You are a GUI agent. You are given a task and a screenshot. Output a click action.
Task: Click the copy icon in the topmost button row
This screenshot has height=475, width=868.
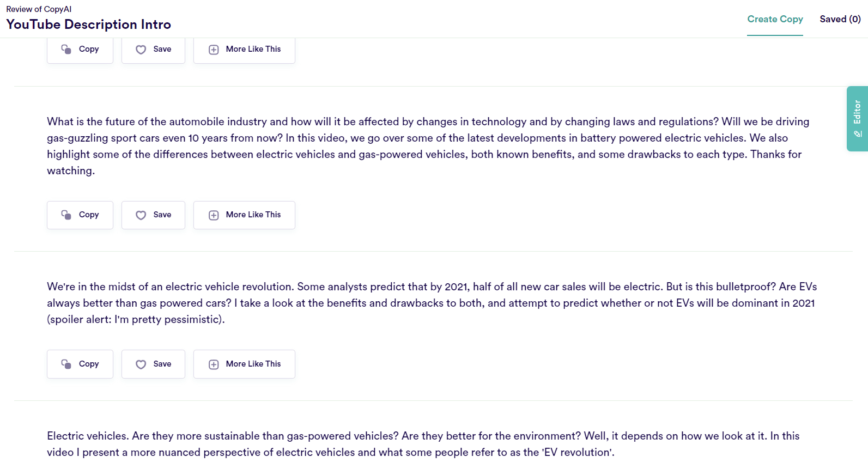(66, 50)
